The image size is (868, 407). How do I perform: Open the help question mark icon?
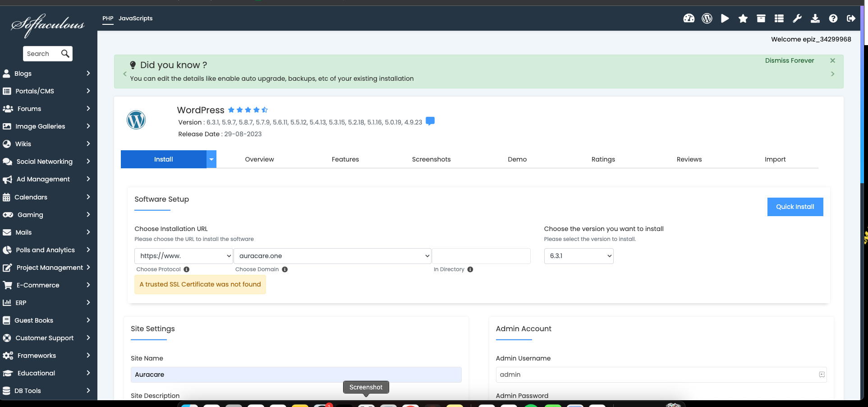point(833,18)
